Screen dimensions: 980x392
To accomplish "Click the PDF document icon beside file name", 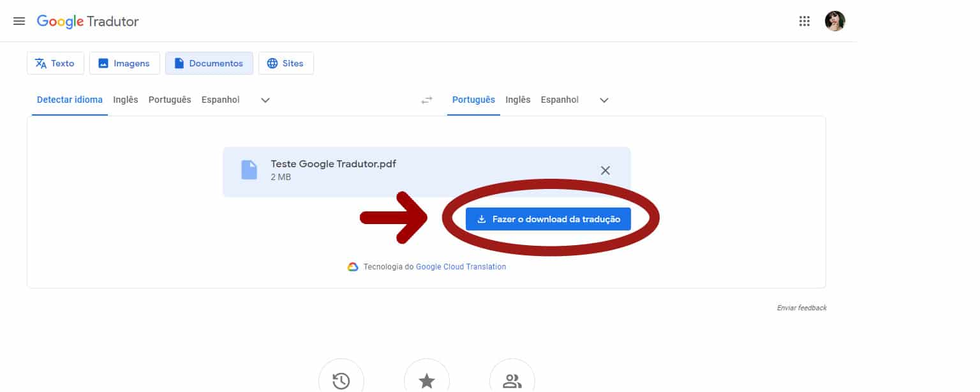I will point(249,170).
